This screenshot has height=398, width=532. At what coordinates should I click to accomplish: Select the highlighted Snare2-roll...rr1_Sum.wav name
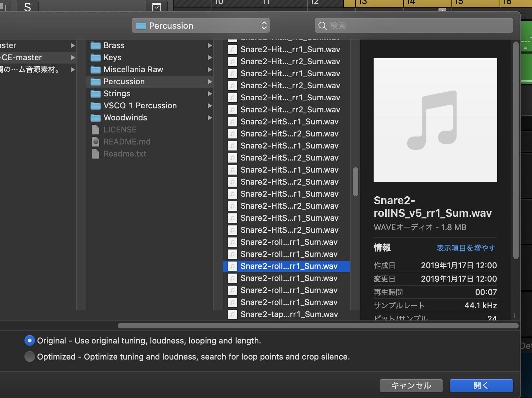(289, 266)
